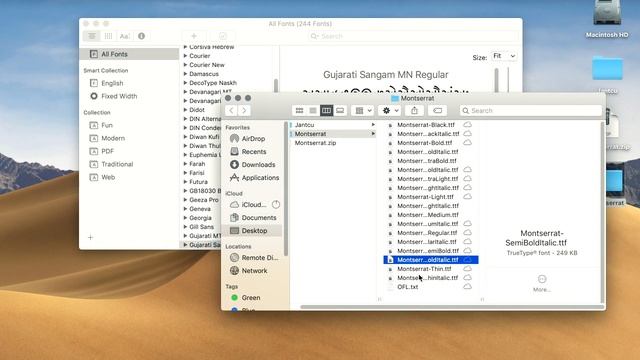The height and width of the screenshot is (360, 640).
Task: Go back in Finder window
Action: [231, 111]
